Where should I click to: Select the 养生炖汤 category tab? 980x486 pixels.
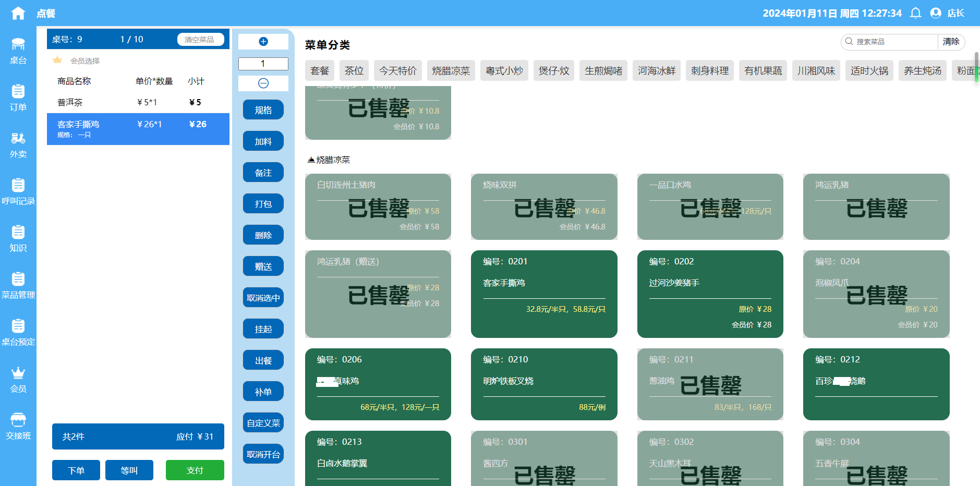coord(923,70)
